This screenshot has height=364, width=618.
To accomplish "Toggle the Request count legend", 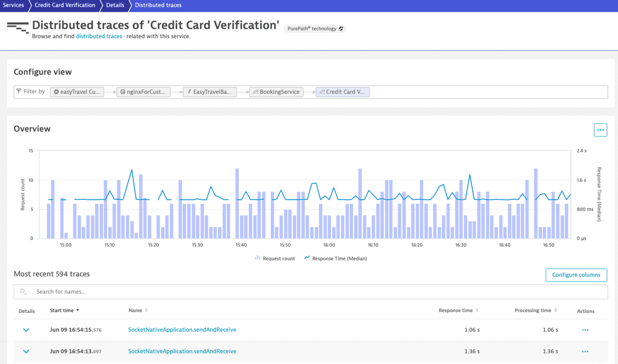I will pos(274,258).
